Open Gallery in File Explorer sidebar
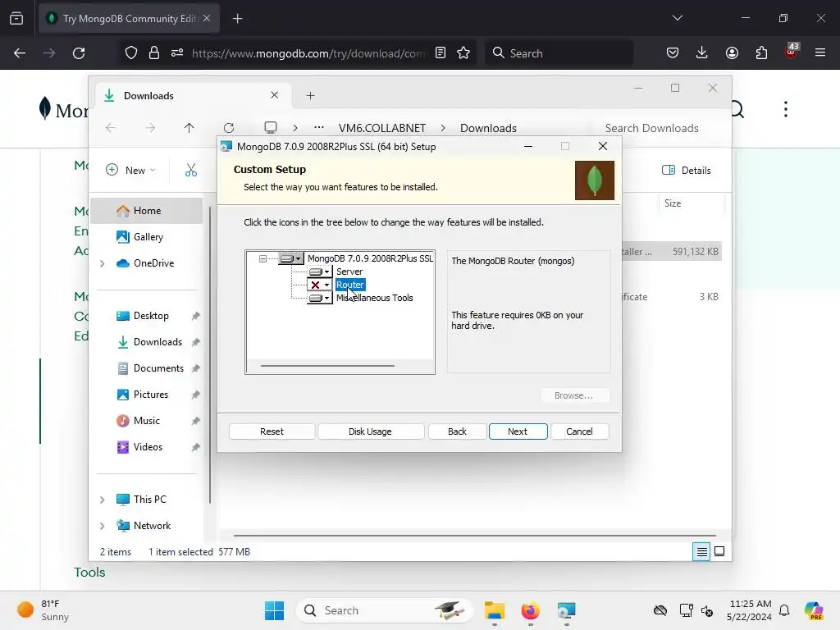 [x=148, y=237]
